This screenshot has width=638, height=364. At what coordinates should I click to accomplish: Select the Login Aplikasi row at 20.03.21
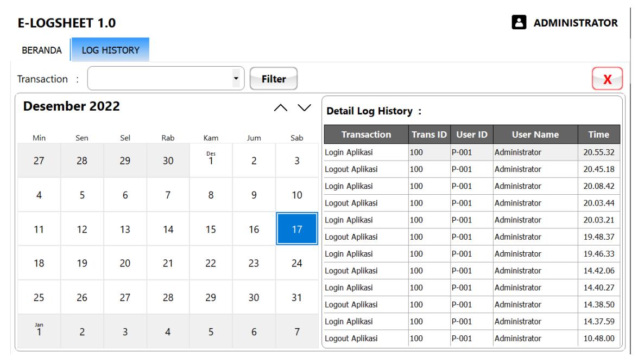click(x=472, y=220)
